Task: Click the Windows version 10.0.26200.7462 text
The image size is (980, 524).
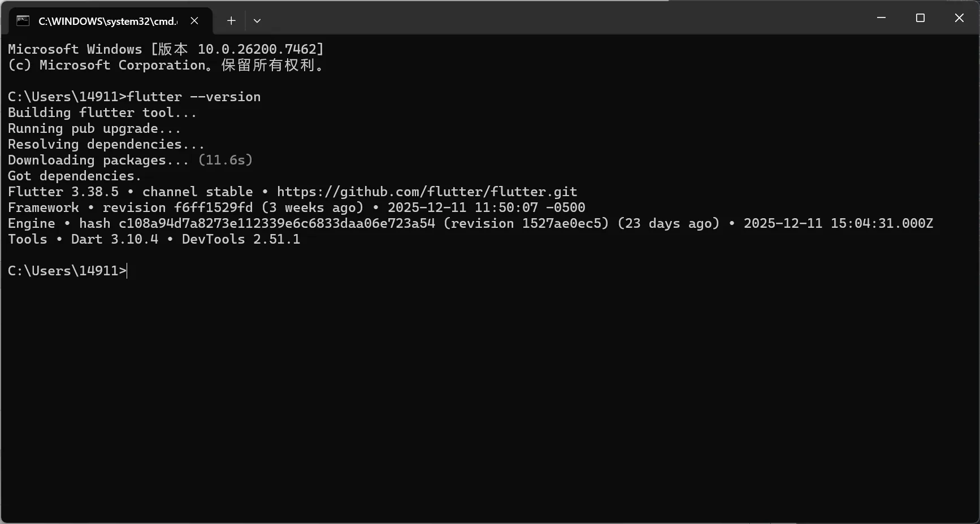Action: [x=260, y=49]
